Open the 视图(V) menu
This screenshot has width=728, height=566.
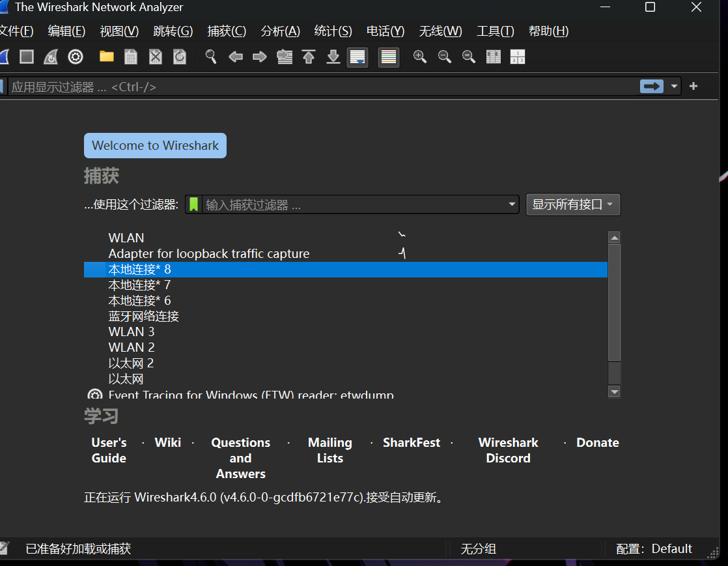click(119, 31)
